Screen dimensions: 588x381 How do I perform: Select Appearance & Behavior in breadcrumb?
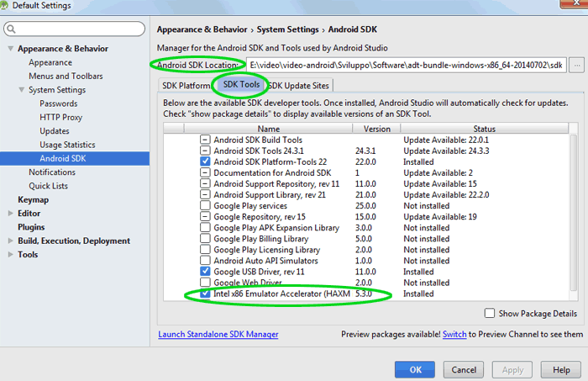point(202,29)
